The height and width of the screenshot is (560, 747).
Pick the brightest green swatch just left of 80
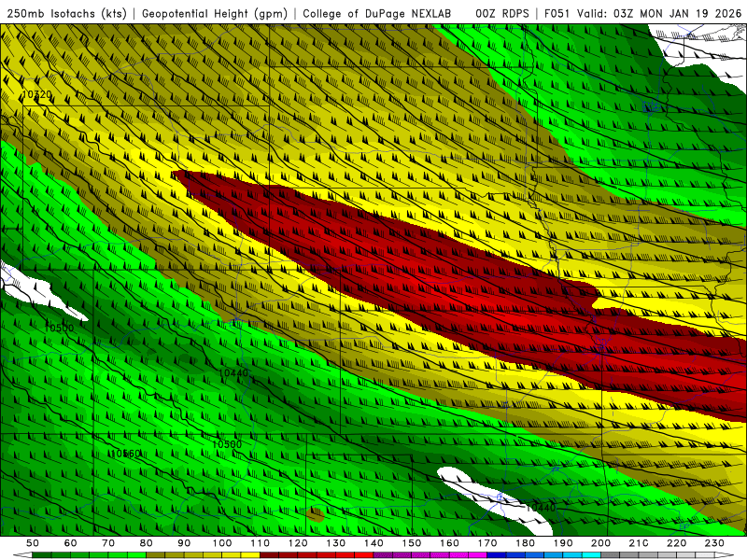click(136, 555)
